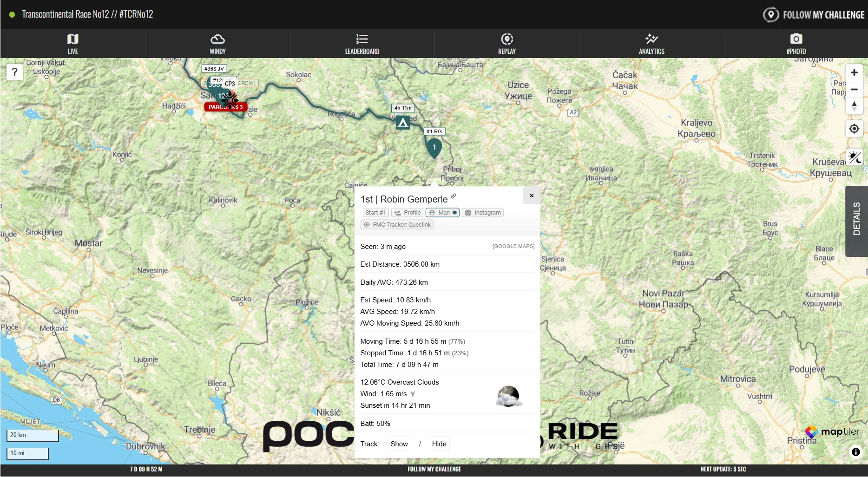
Task: Click the 20 km map scale bar
Action: tap(33, 435)
